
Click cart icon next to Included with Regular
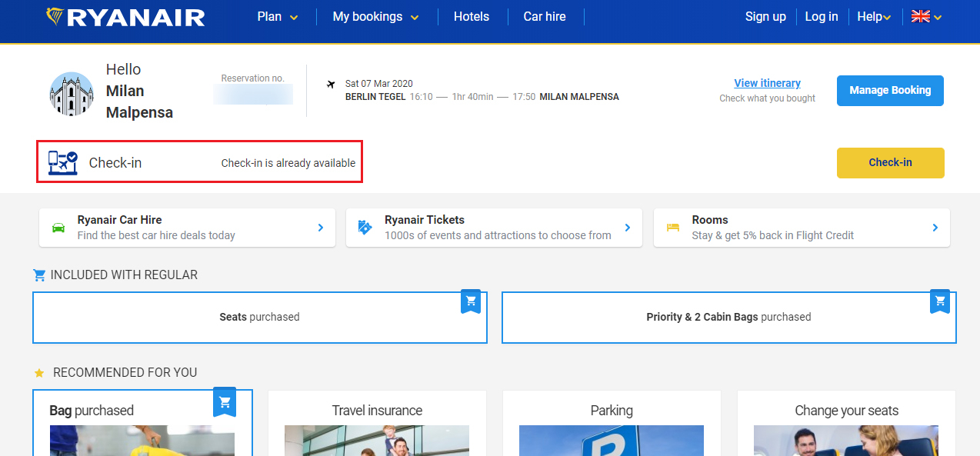39,275
